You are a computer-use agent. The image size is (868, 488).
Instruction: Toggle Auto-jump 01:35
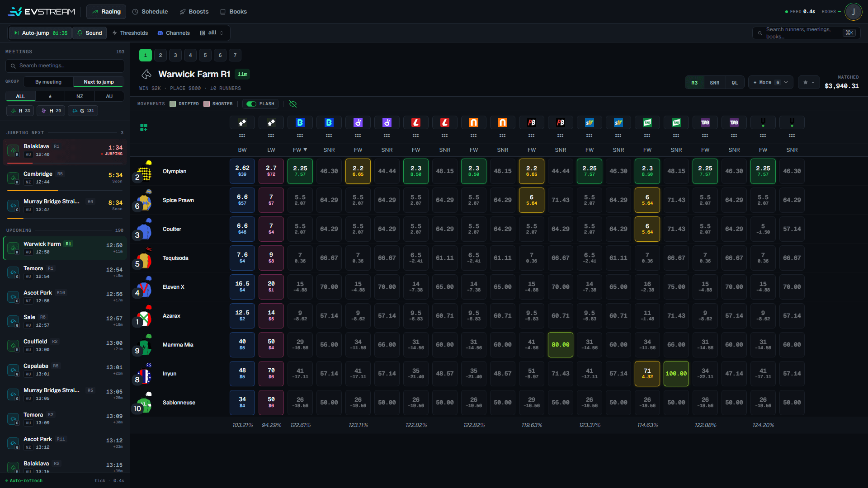coord(41,33)
